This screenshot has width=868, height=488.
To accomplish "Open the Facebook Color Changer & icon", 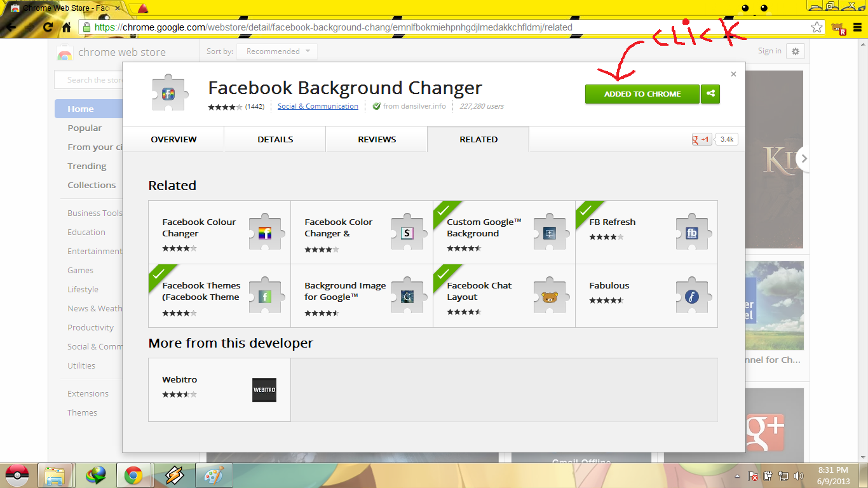I will pos(407,233).
